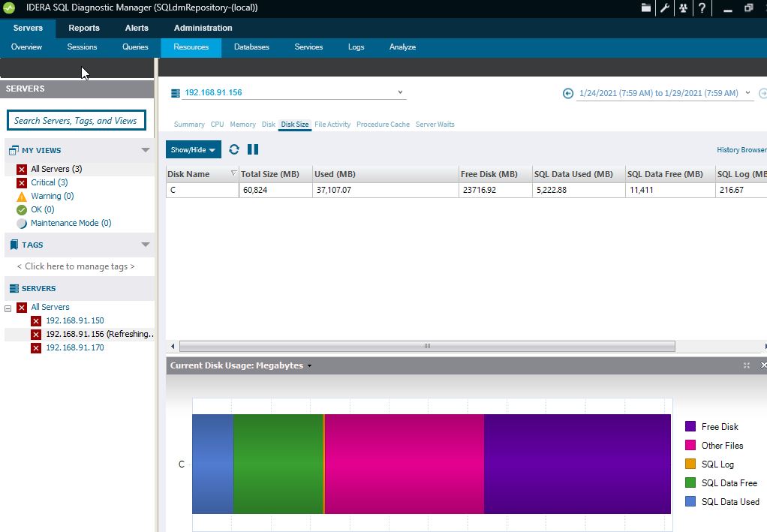The width and height of the screenshot is (767, 532).
Task: Click the horizontal grid scrollbar thumb
Action: coord(427,346)
